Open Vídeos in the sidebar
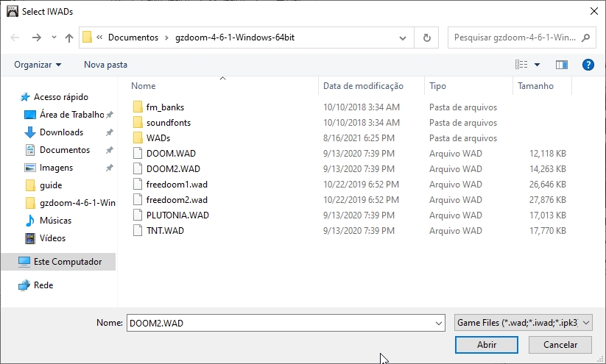The image size is (606, 364). point(52,238)
